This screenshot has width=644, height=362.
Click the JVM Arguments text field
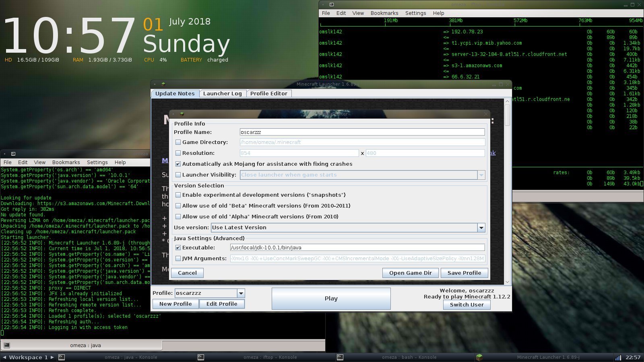357,258
